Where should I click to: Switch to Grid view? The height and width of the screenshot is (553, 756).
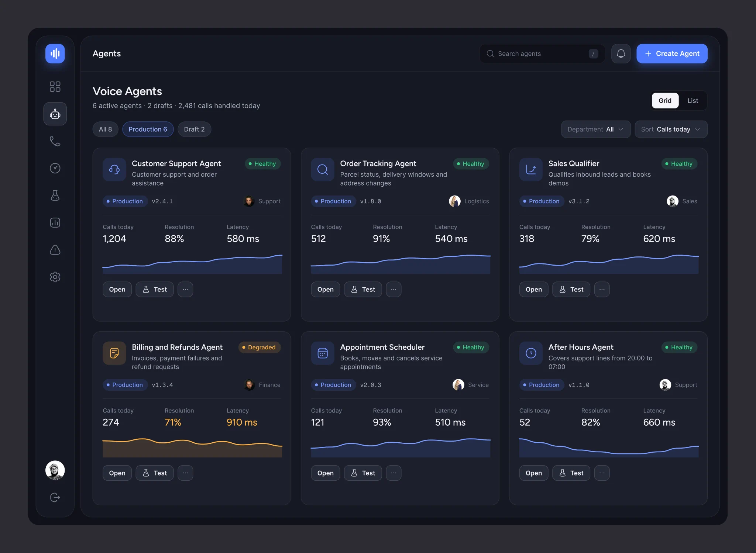click(665, 100)
